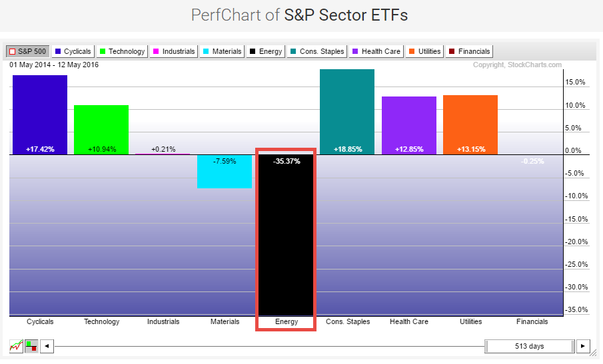Viewport: 603px width, 364px height.
Task: Click the 513 days slider handle
Action: [x=529, y=346]
